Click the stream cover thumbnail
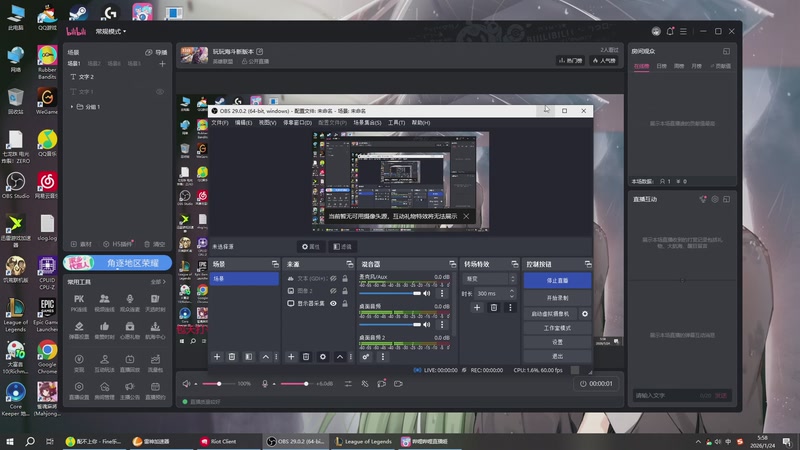Viewport: 800px width, 450px height. [194, 55]
